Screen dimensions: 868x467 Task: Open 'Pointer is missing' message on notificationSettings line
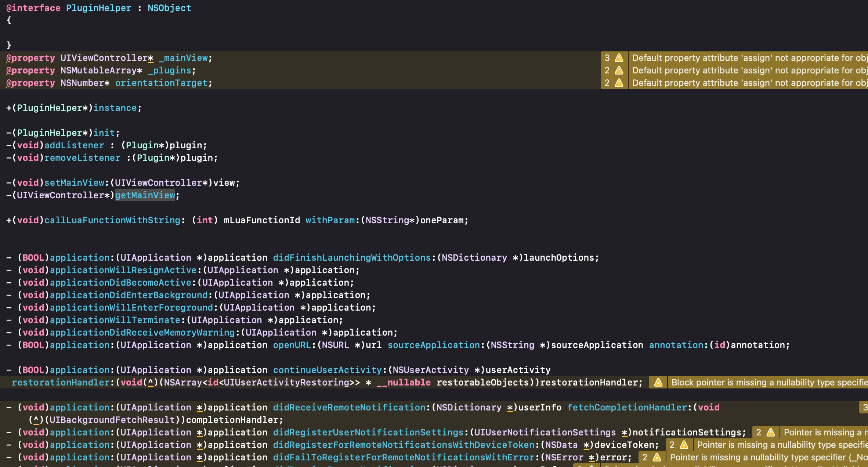coord(824,432)
